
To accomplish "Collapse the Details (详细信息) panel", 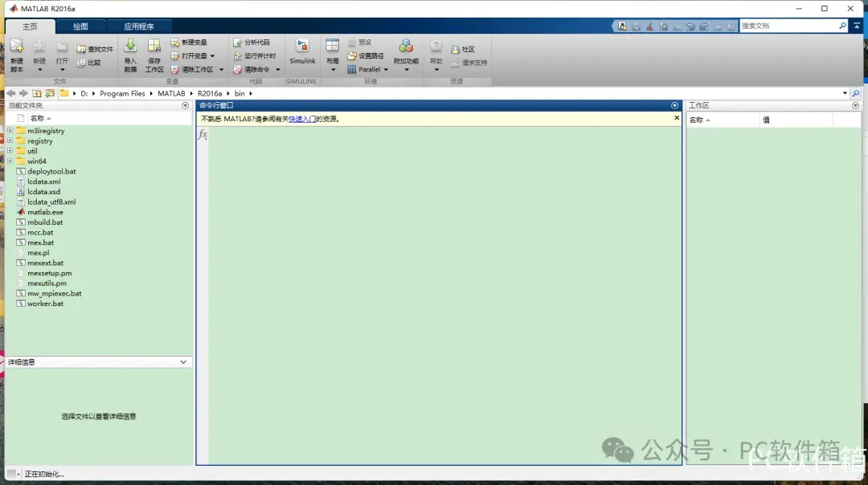I will [x=183, y=362].
